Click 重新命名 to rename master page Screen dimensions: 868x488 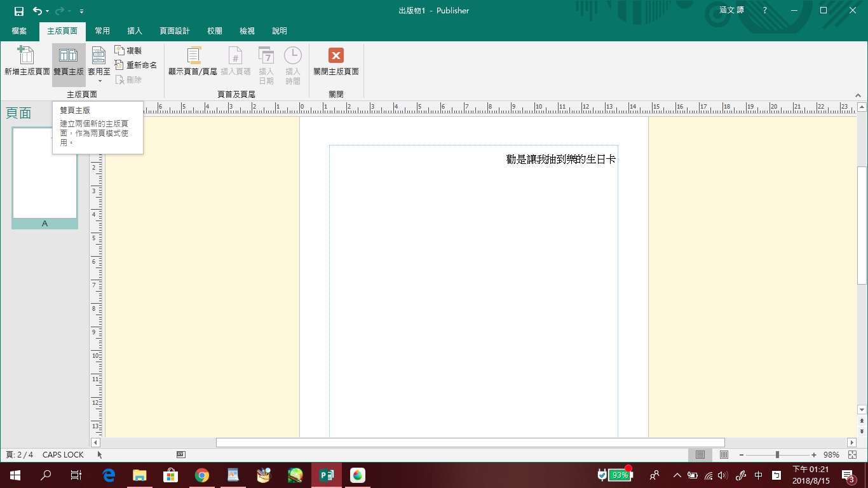[135, 65]
